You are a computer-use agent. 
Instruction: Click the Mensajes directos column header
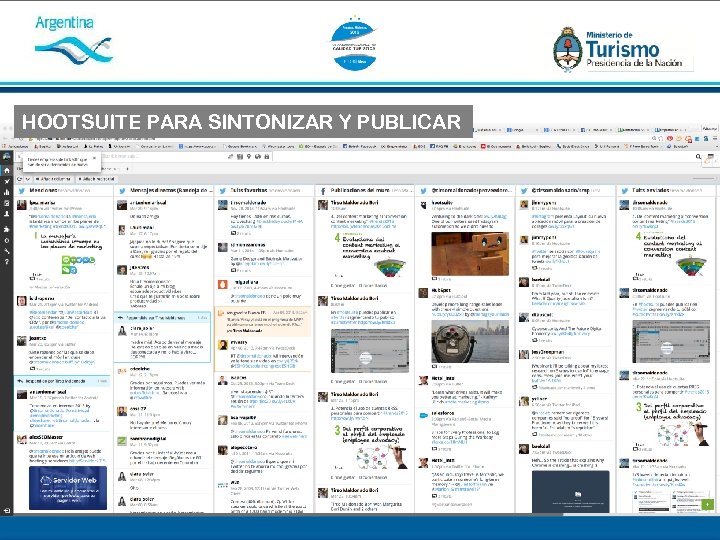coord(164,190)
